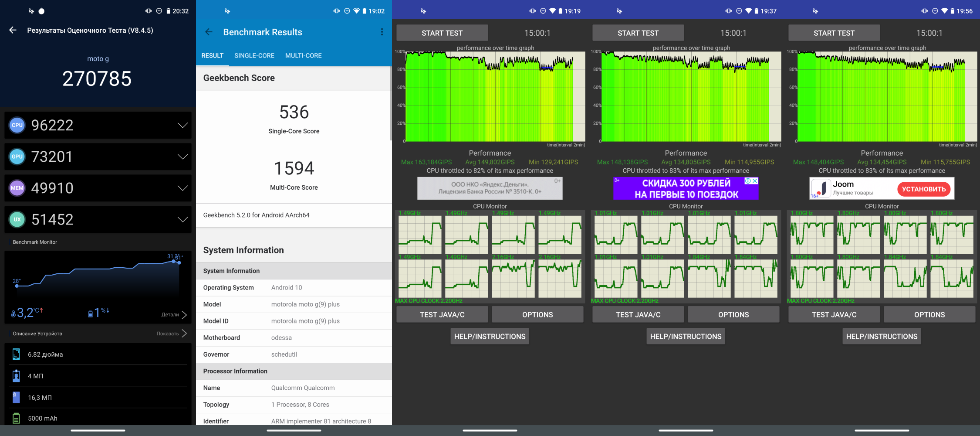Go back from AnTuTu results screen

13,30
